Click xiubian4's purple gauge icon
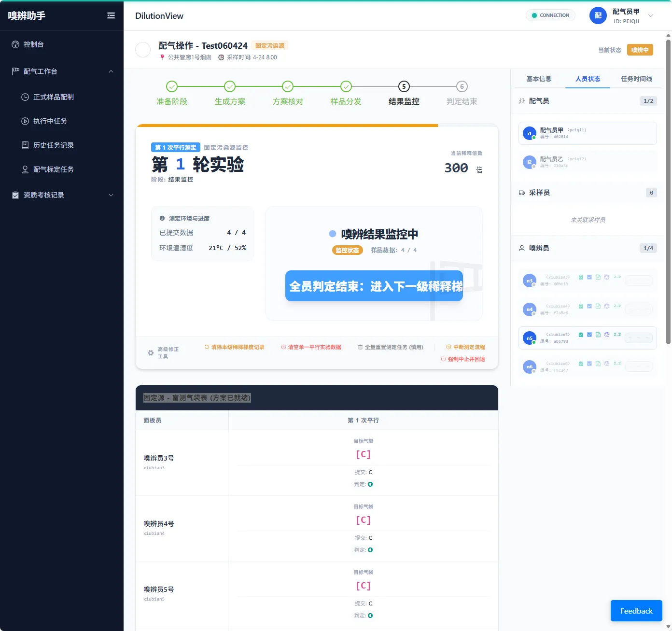Screen dimensions: 672x631 (x=607, y=306)
